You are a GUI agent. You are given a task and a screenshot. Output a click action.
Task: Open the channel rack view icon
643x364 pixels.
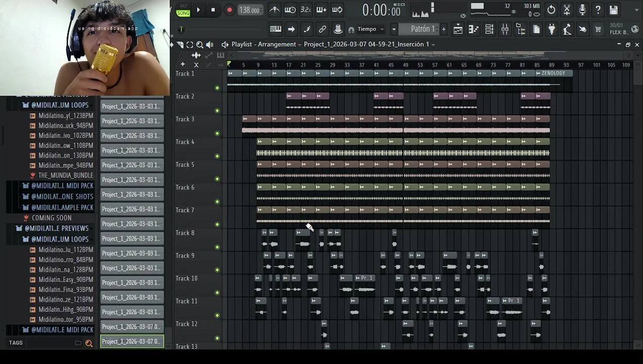point(489,29)
